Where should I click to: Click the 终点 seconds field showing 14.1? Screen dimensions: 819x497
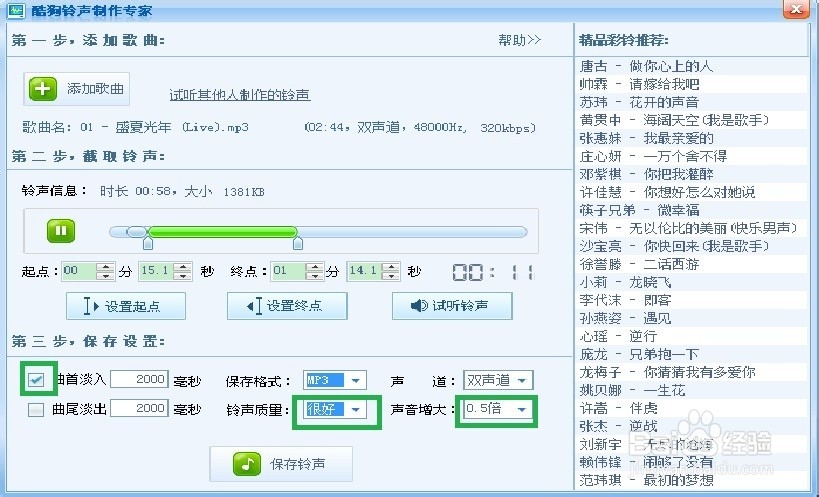[x=364, y=271]
